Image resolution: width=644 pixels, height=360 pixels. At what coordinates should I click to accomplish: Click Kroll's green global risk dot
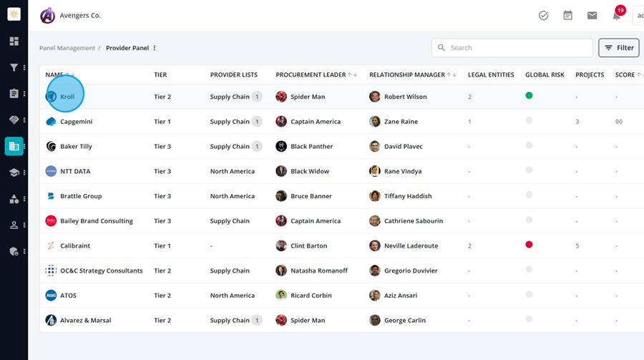[529, 96]
